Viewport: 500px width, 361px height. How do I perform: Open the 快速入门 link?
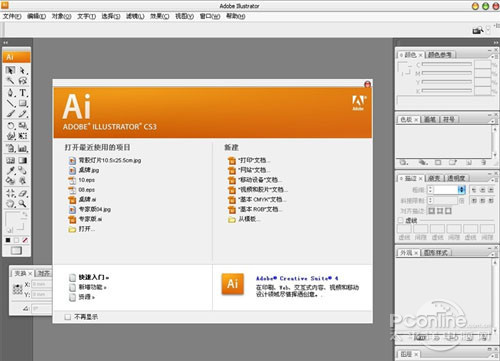click(89, 277)
